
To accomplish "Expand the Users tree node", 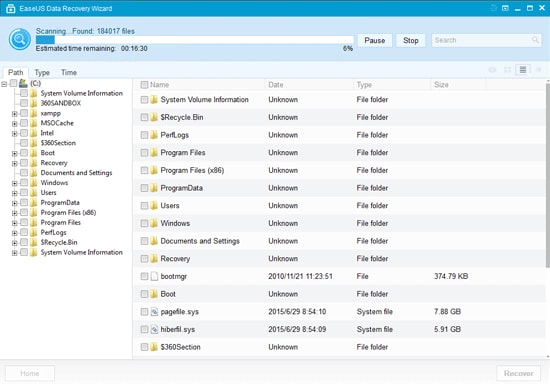I will [x=15, y=193].
